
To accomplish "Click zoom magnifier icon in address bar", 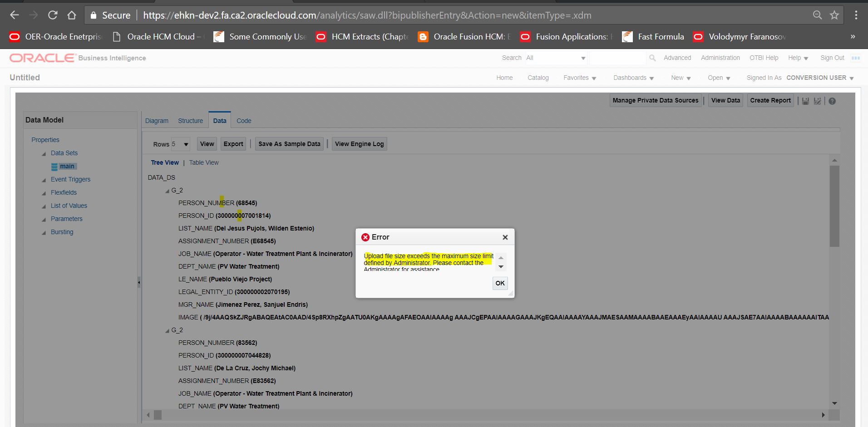I will tap(817, 15).
